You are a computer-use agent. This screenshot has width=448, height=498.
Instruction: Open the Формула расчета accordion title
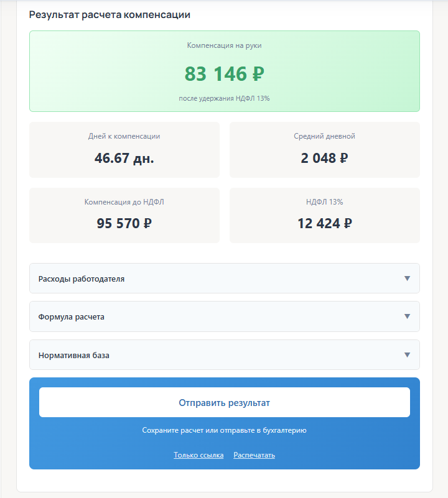pos(72,317)
